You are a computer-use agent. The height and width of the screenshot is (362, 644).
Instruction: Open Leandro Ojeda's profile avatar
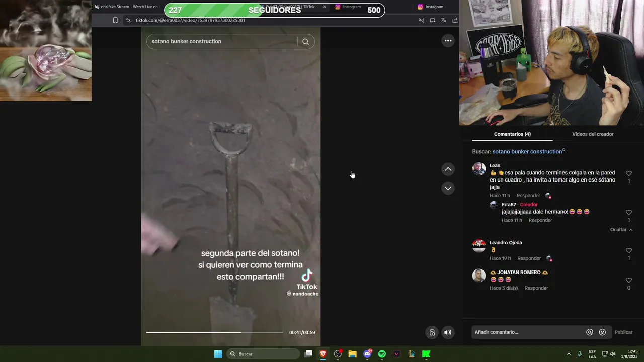click(x=479, y=246)
